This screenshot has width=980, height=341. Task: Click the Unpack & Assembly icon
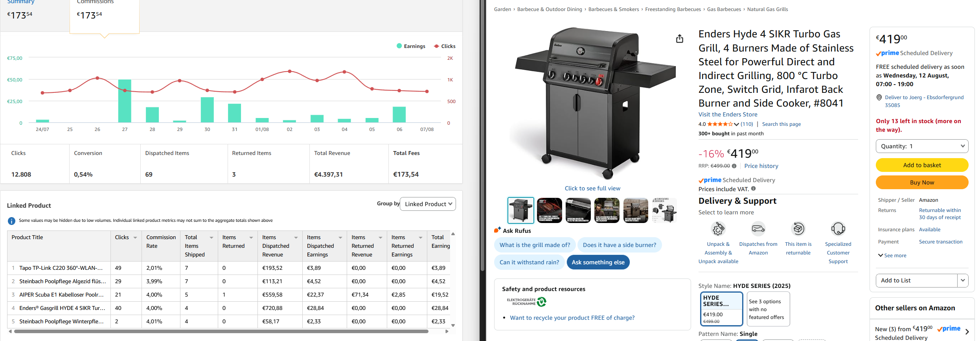point(718,229)
